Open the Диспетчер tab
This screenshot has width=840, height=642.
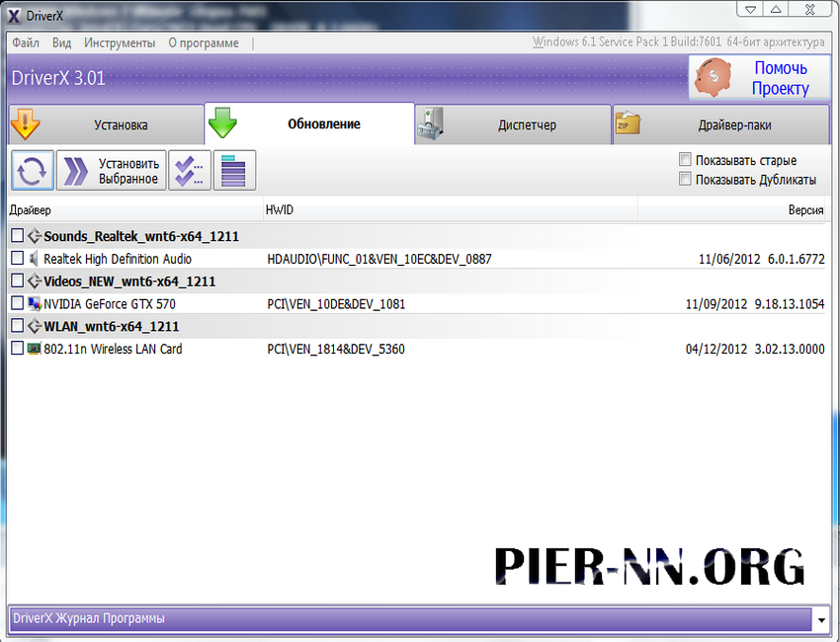(513, 124)
